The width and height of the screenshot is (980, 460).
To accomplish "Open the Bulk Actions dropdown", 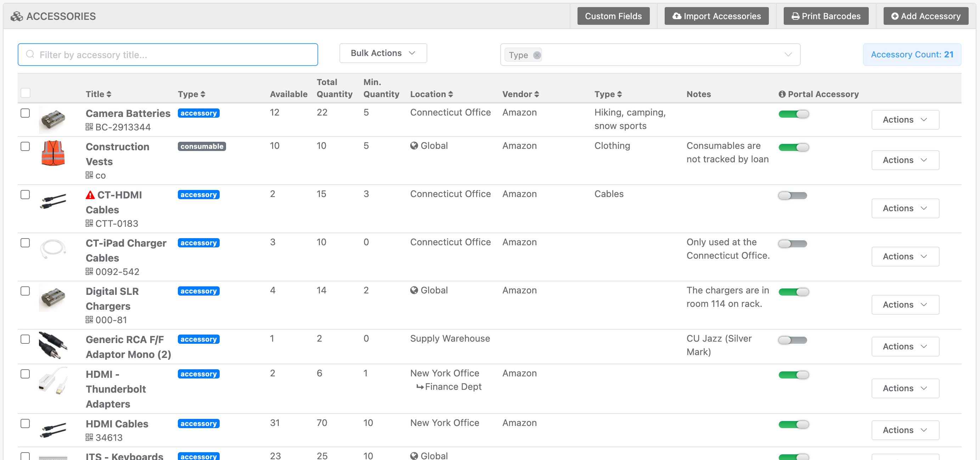I will point(383,53).
